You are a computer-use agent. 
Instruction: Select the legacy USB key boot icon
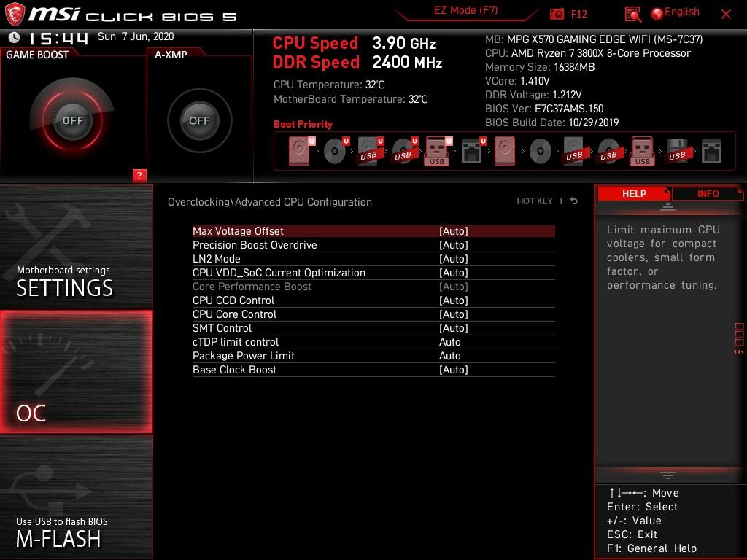click(643, 151)
